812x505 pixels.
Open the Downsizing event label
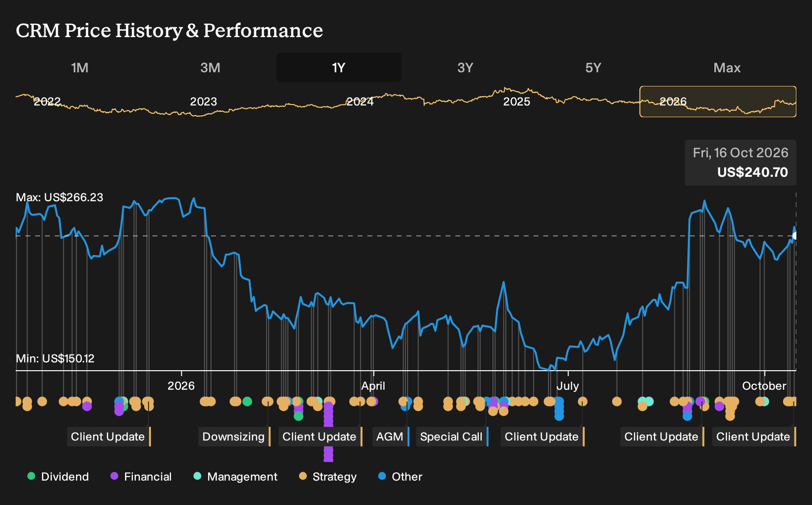tap(235, 437)
